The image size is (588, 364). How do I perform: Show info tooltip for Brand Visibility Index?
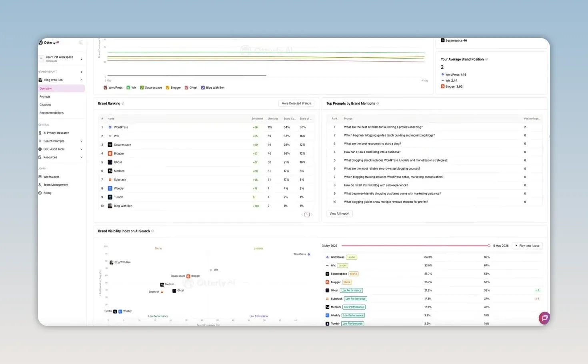click(152, 231)
